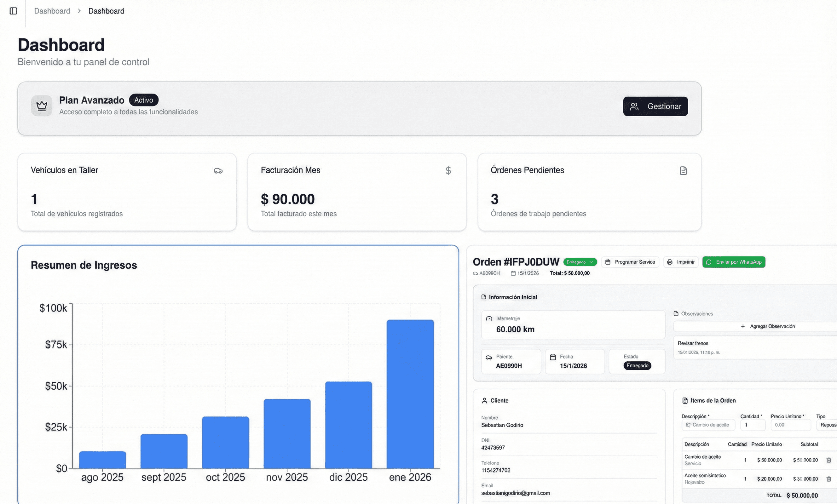The width and height of the screenshot is (837, 504).
Task: Toggle the sidebar panel icon top left
Action: pos(14,11)
